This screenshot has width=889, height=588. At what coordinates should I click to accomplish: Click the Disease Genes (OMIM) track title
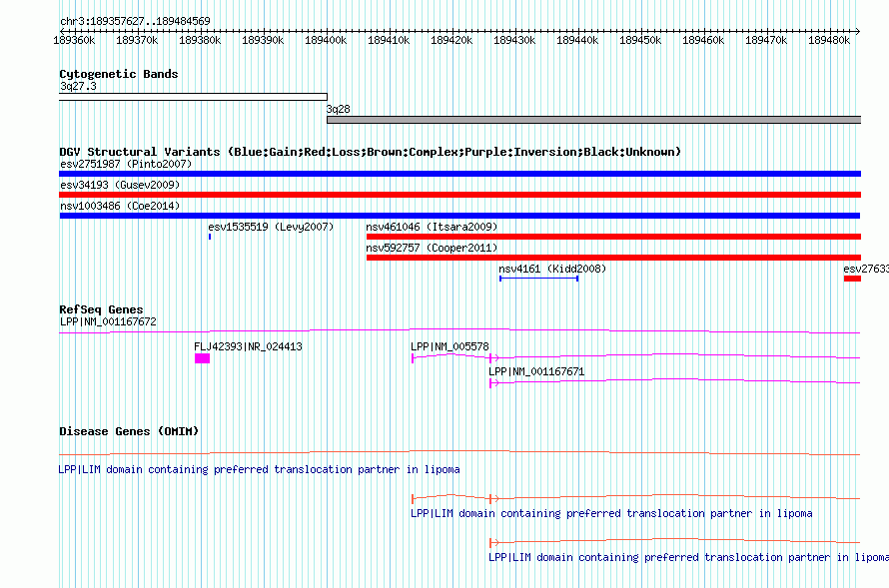coord(129,431)
